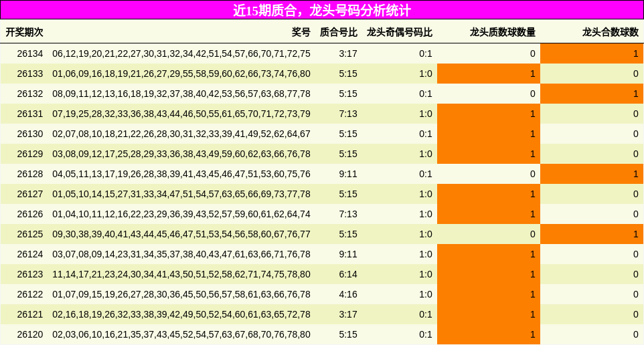Click the orange composite-count cell in row 26128
Screen dimensions: 644x345
coord(592,174)
